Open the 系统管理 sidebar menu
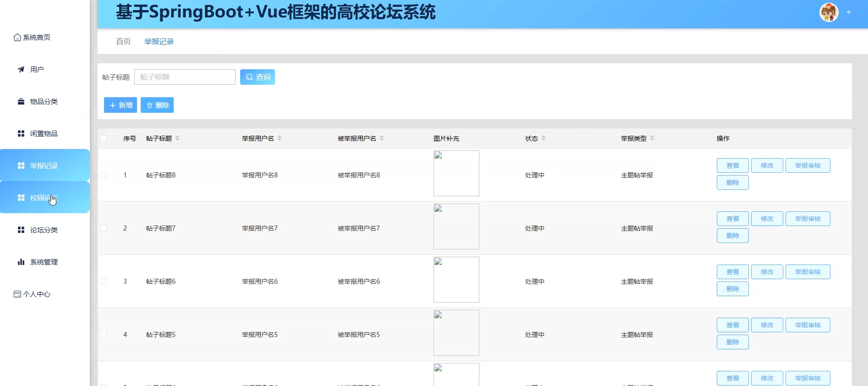 [x=45, y=262]
